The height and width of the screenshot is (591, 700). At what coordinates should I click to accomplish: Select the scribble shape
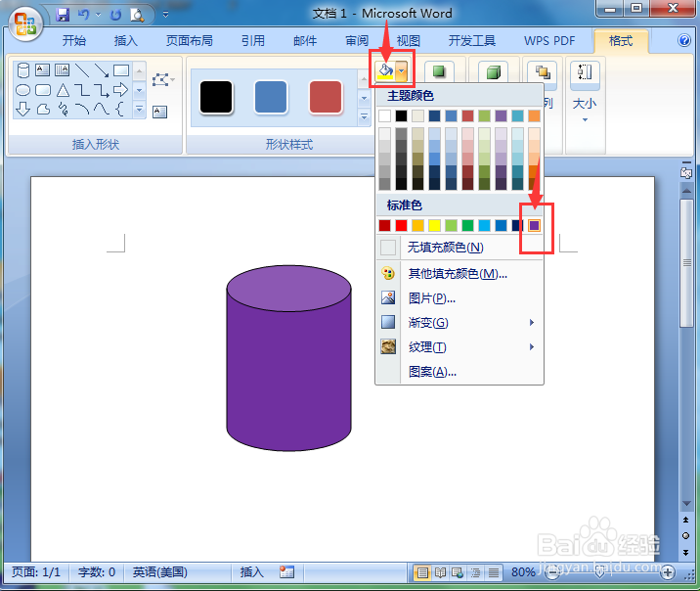tap(63, 109)
